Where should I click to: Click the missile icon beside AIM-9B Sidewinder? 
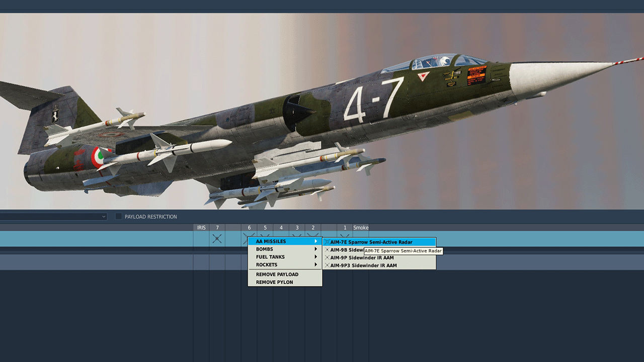click(327, 250)
